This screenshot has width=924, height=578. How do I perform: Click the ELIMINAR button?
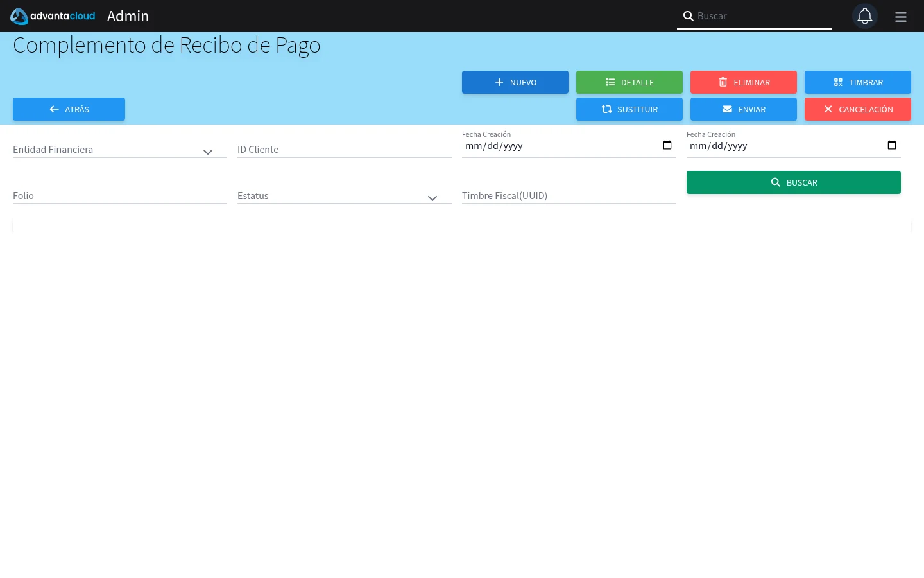click(743, 82)
